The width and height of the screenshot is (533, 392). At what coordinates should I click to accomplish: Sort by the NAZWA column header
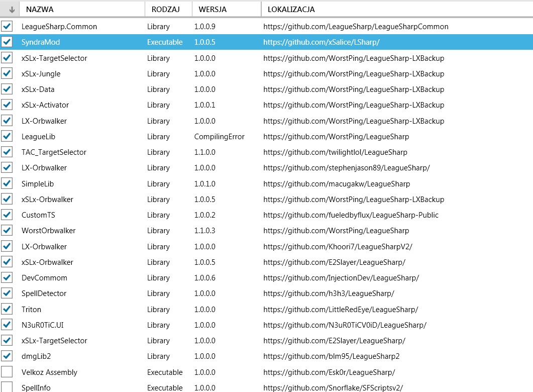click(x=82, y=10)
